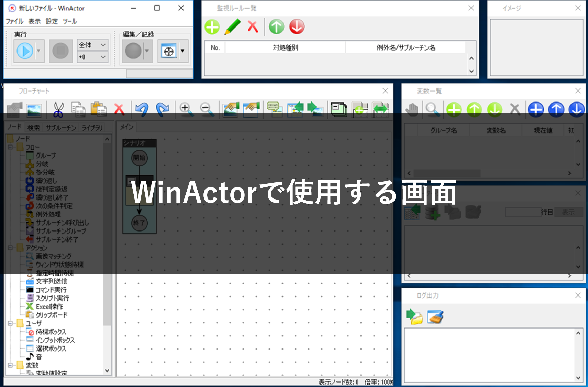Add a monitoring rule with green plus
The image size is (588, 387).
[x=212, y=27]
